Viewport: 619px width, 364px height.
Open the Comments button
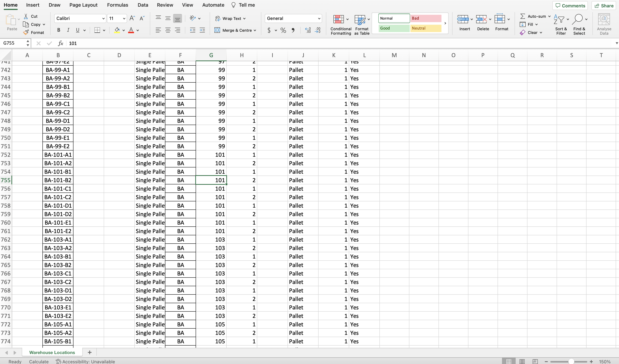click(x=570, y=6)
